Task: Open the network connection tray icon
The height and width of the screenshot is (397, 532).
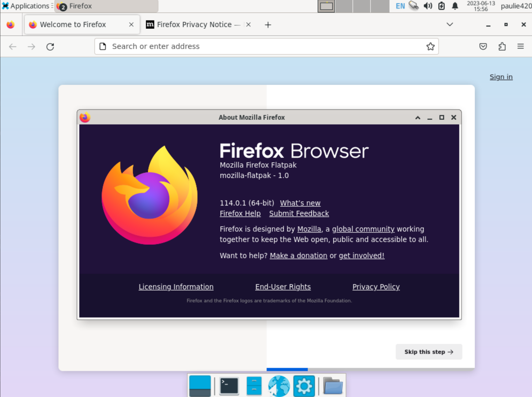Action: click(414, 6)
